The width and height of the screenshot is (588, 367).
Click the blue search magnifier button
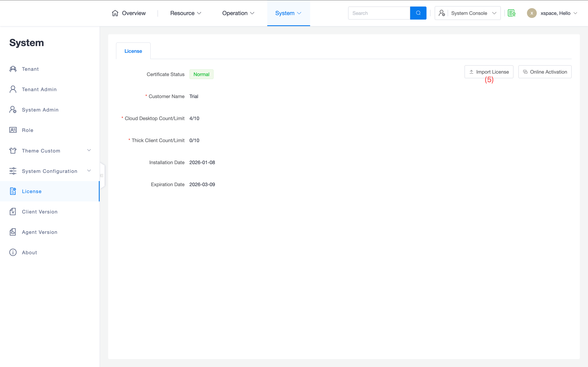(x=418, y=13)
